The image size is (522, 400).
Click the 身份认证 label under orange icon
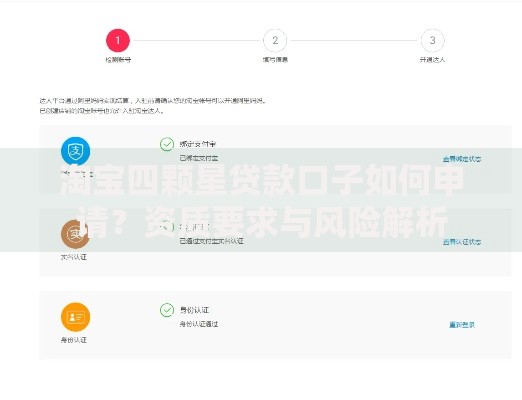tap(74, 340)
